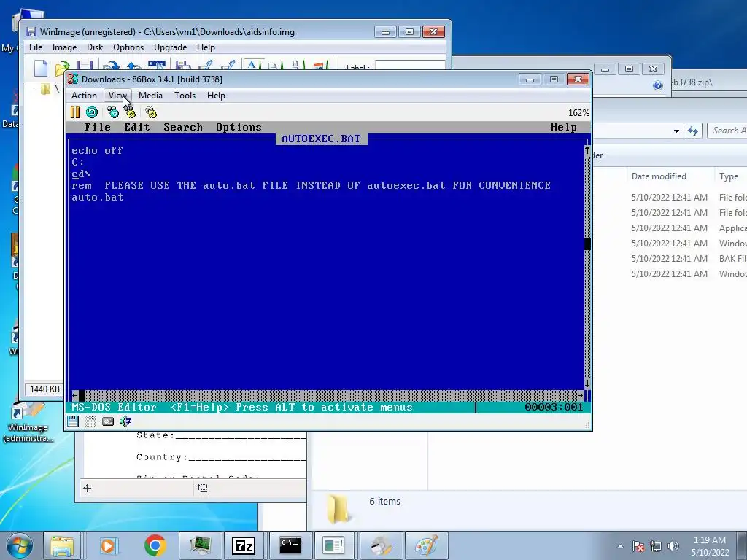The image size is (747, 560).
Task: Open Options menu in MS-DOS Editor
Action: point(239,127)
